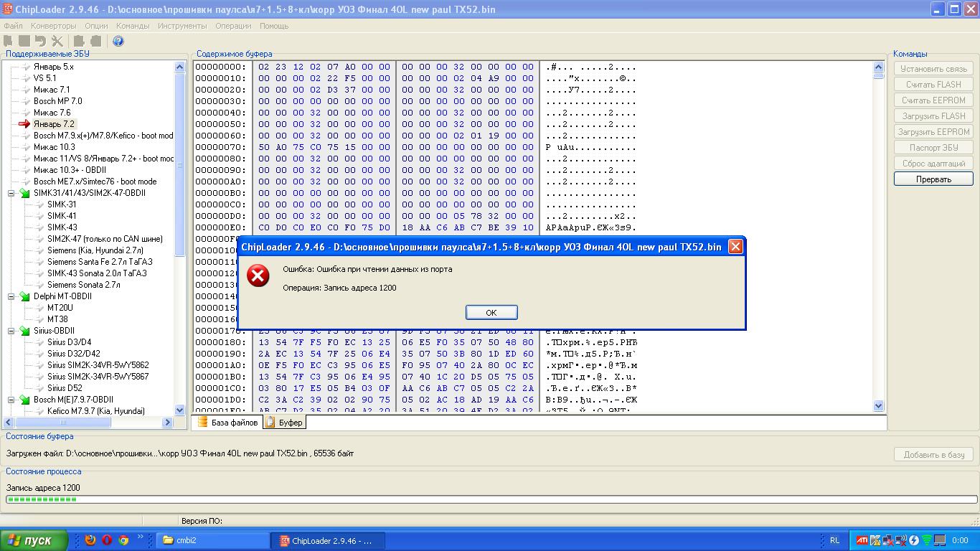Click the undo arrow toolbar icon
This screenshot has height=551, width=980.
[41, 41]
